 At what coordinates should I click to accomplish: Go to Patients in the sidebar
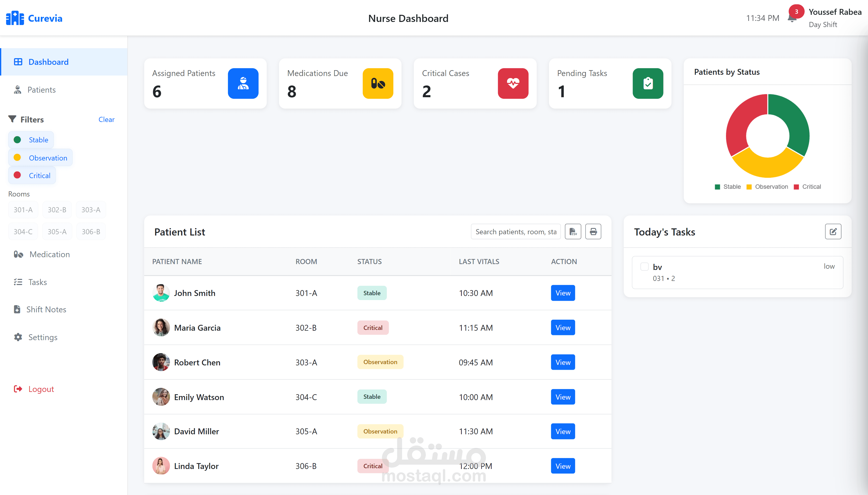pos(64,90)
